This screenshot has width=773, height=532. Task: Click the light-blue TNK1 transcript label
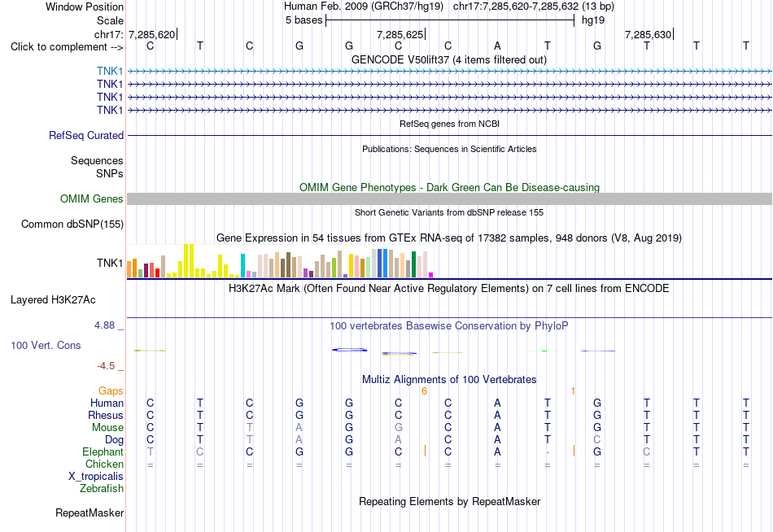pyautogui.click(x=110, y=71)
